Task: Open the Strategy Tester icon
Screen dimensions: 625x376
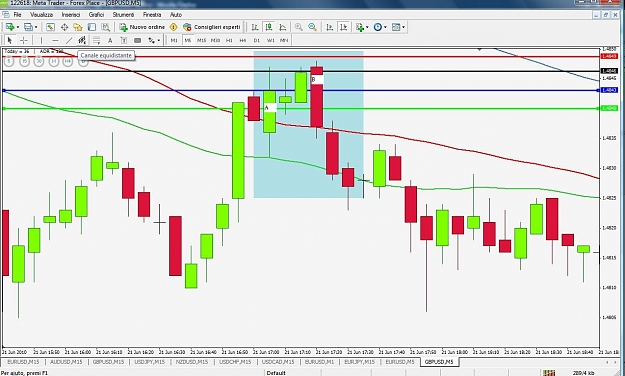Action: click(x=106, y=27)
